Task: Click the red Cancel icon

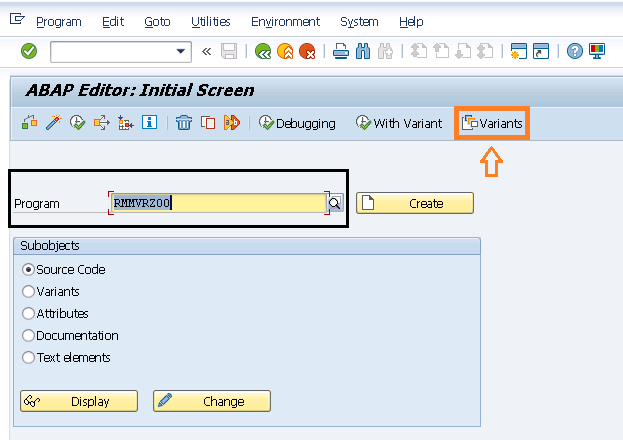Action: [307, 51]
